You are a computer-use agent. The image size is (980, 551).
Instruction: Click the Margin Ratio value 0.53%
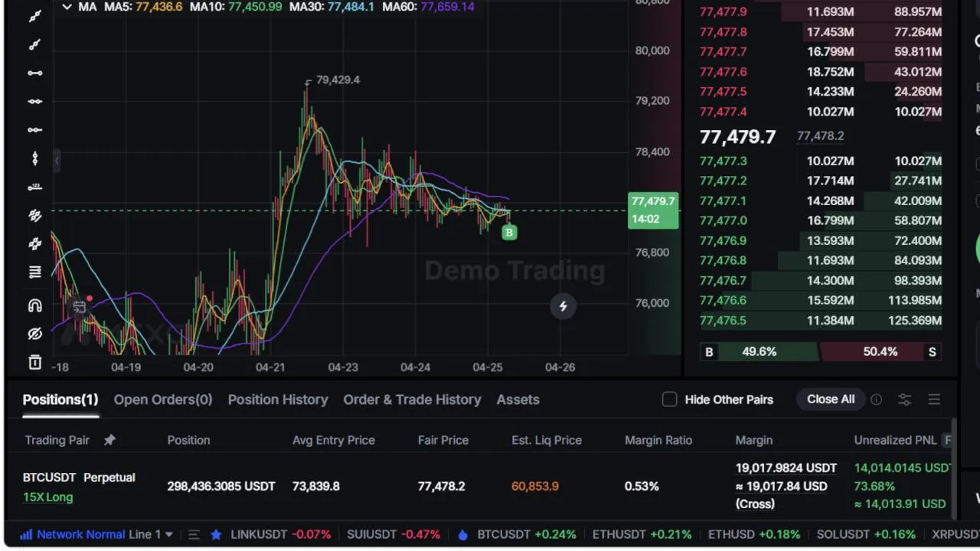(642, 486)
